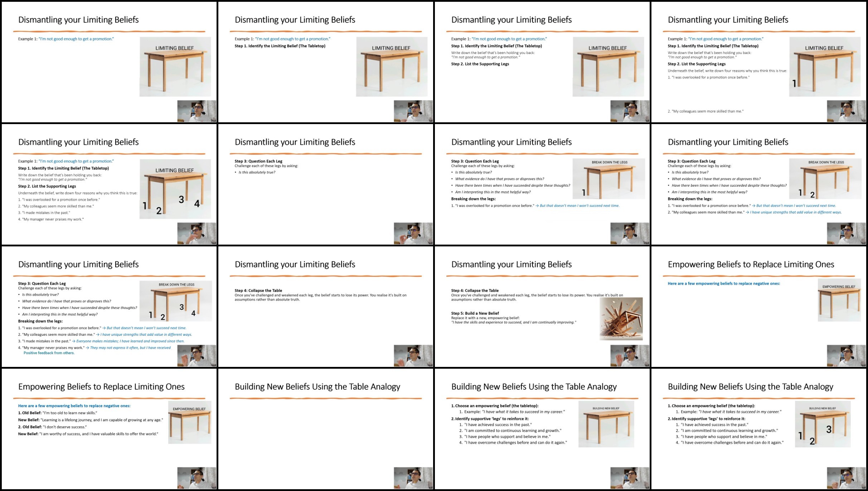Select the Building New Beliefs slide with numbered legs
The image size is (868, 491).
(x=758, y=429)
